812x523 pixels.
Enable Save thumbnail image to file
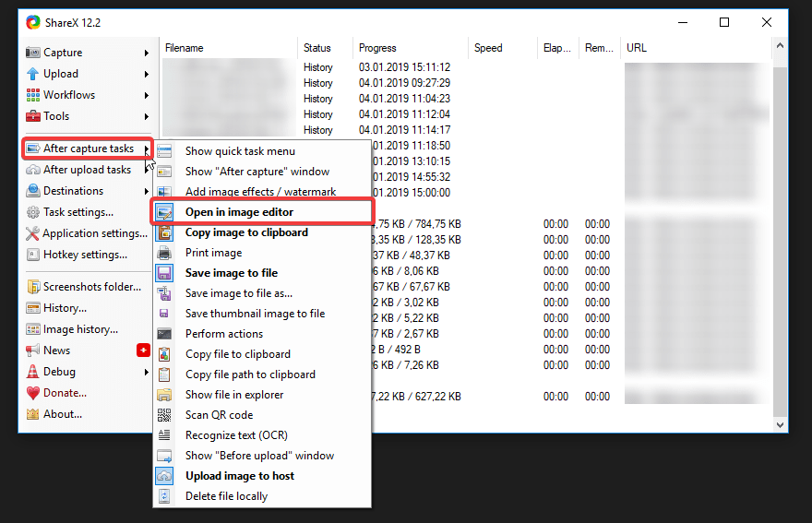pyautogui.click(x=262, y=314)
